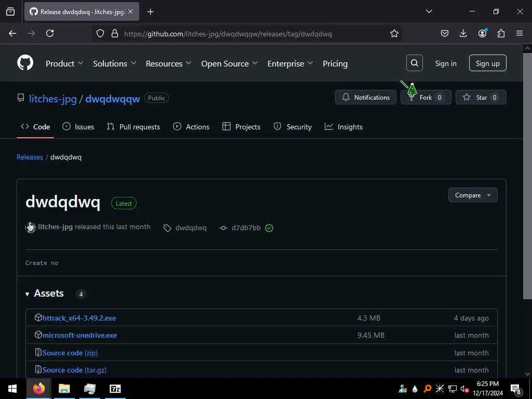Open the dwqdwqqw repository link

[x=112, y=99]
